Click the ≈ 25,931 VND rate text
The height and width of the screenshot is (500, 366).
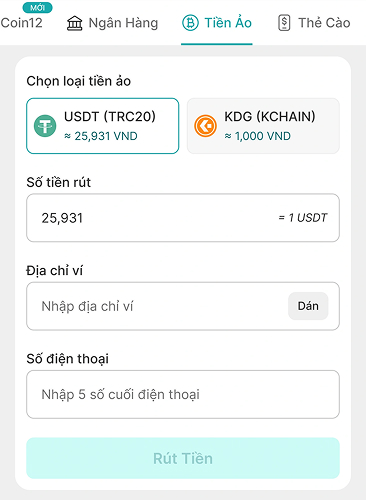101,136
